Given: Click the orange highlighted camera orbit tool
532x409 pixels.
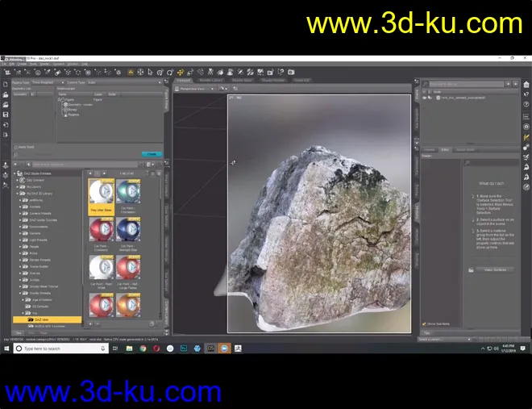Looking at the screenshot, I should (131, 72).
